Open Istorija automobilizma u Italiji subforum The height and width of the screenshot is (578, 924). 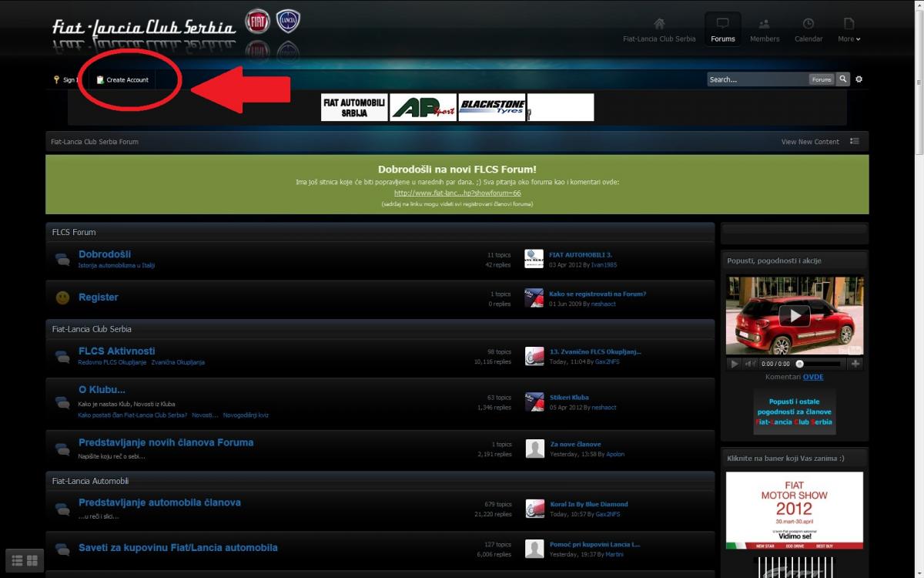(x=116, y=266)
